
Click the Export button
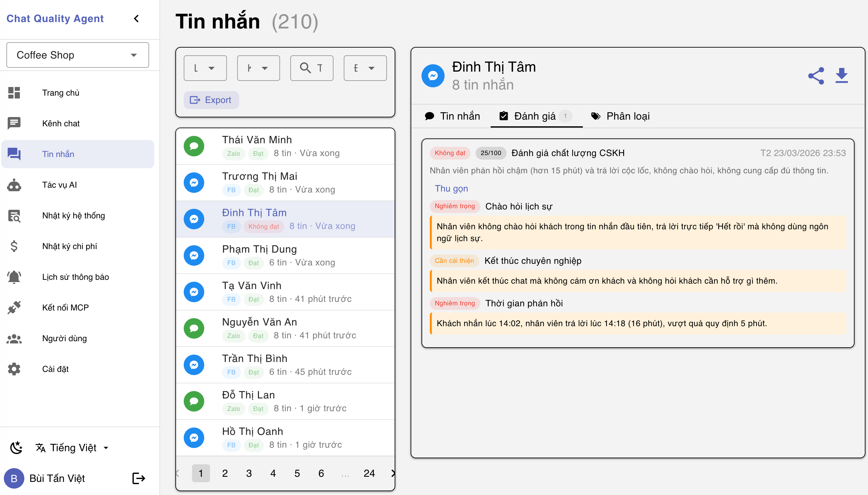[x=211, y=100]
